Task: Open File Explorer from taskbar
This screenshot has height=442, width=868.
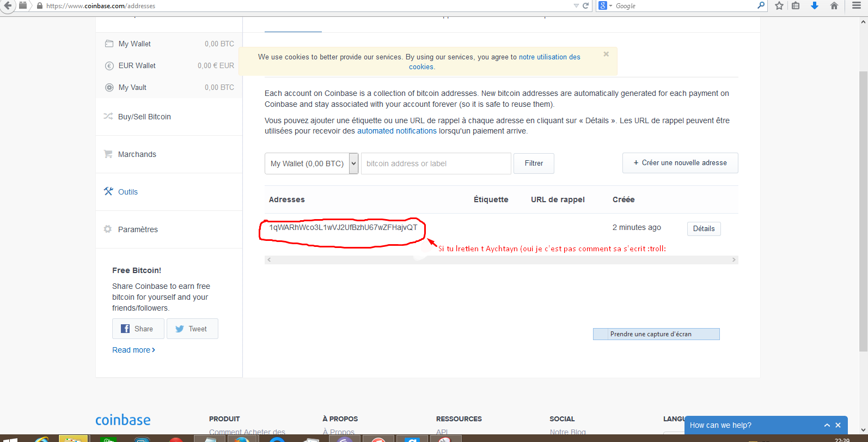Action: (73, 439)
